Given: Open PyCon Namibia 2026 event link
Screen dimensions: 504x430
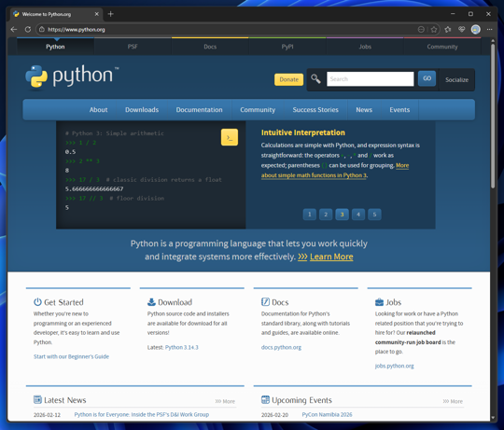Looking at the screenshot, I should pyautogui.click(x=327, y=414).
